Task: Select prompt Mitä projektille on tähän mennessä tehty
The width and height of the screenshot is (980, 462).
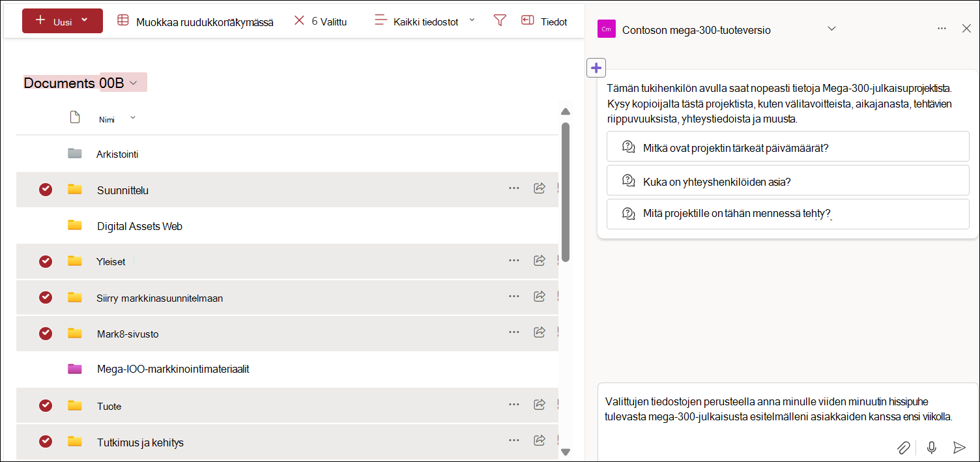Action: coord(788,214)
